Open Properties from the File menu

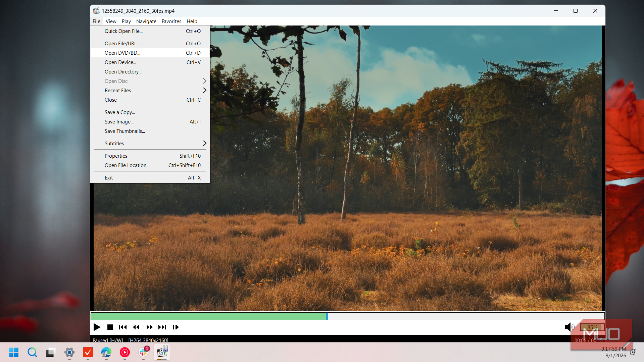click(150, 156)
